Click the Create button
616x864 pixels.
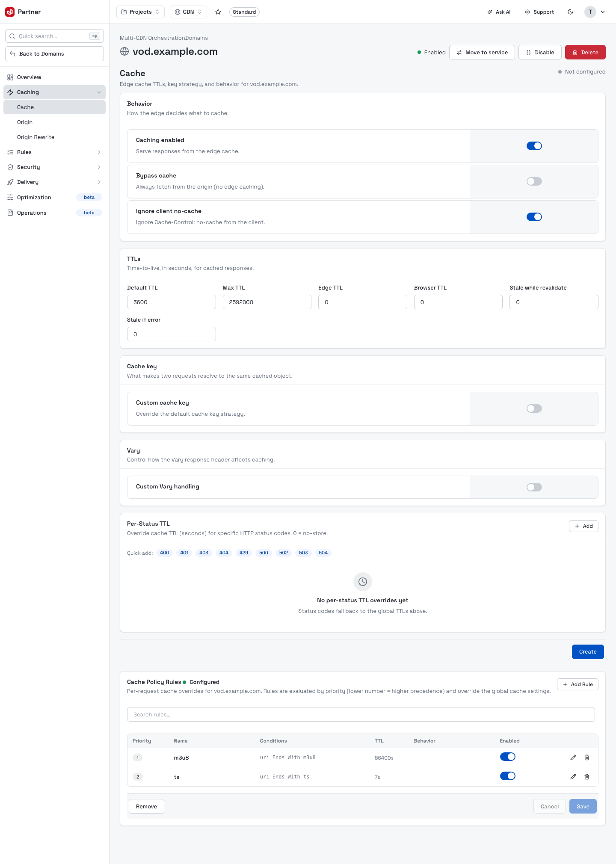[588, 652]
